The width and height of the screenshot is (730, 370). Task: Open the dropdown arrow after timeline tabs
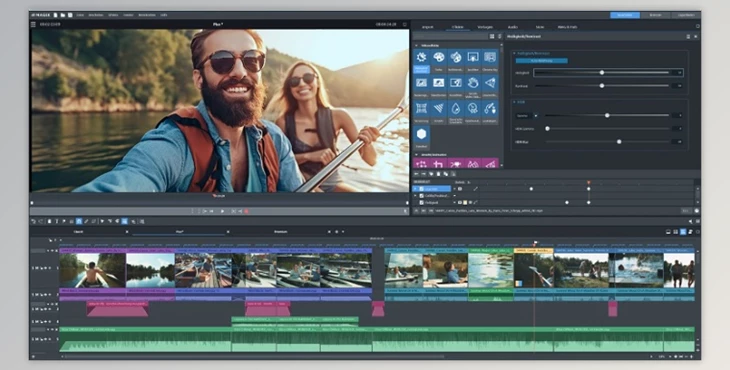point(343,232)
